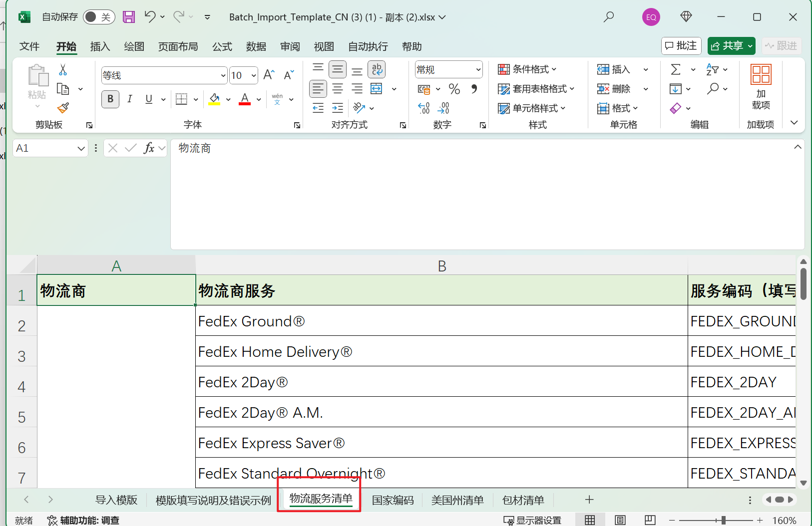Click the EQ account avatar

[651, 17]
